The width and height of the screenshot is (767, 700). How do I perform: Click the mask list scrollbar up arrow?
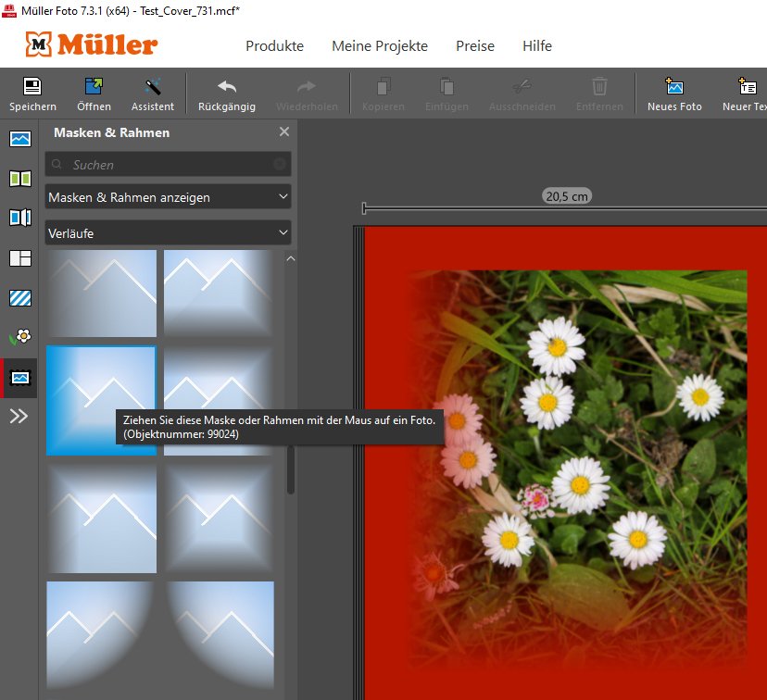291,259
